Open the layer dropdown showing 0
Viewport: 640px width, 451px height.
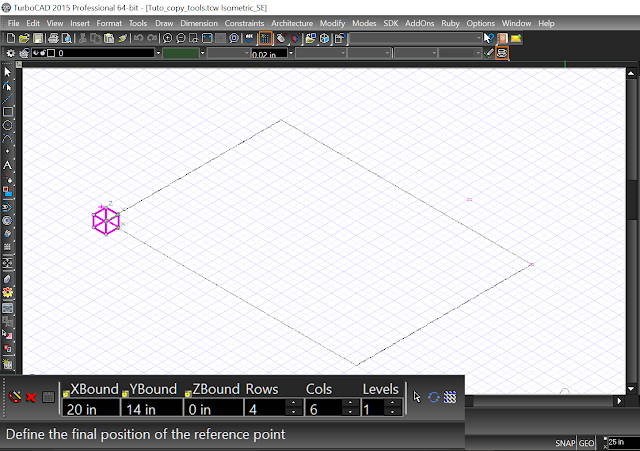[x=158, y=53]
